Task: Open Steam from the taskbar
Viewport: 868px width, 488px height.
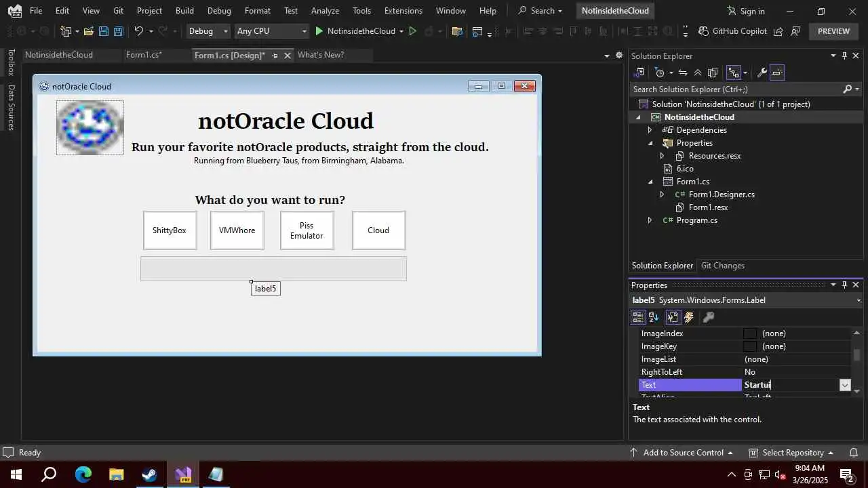Action: (x=150, y=474)
